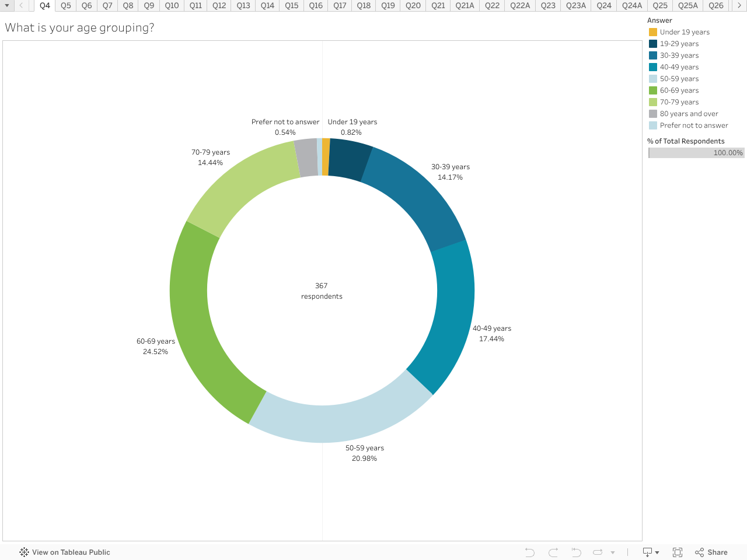
Task: Select the 50-59 years donut segment
Action: (341, 422)
